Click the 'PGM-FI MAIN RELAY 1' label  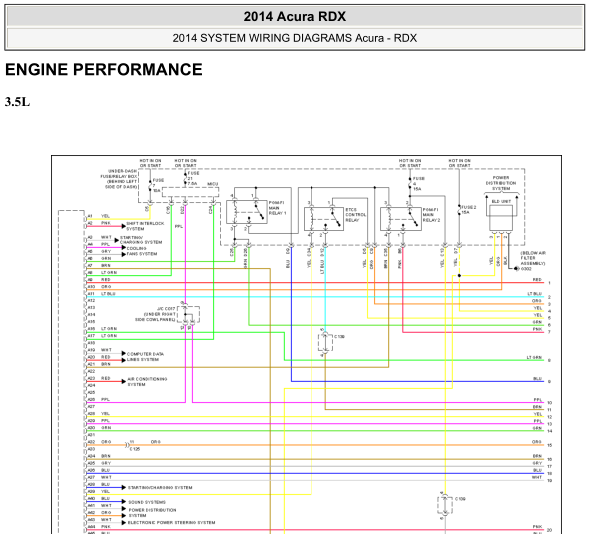tap(277, 208)
